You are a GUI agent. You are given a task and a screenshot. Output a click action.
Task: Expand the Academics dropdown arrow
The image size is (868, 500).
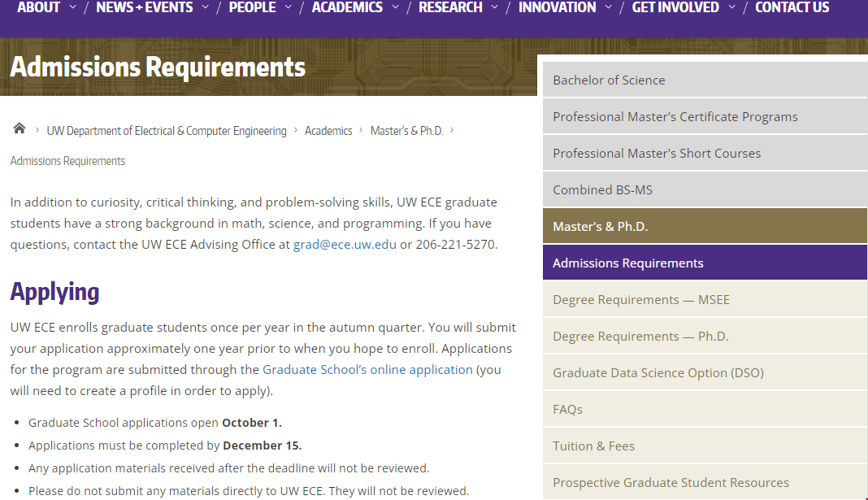coord(396,7)
